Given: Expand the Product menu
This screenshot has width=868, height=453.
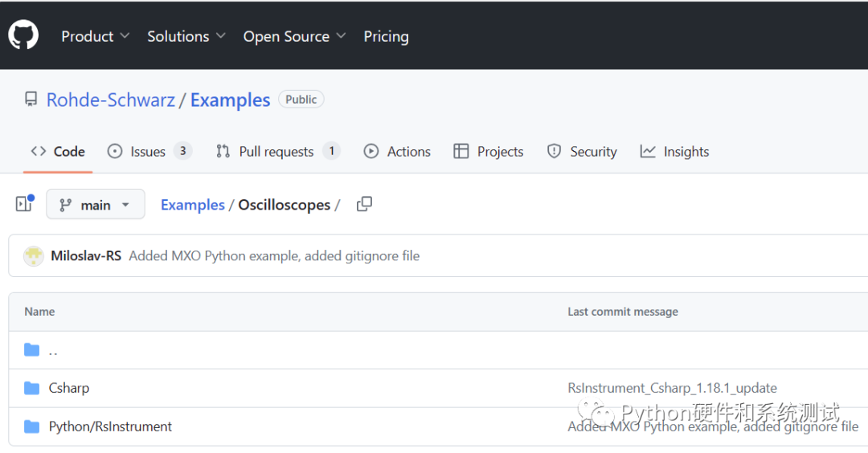Looking at the screenshot, I should pos(95,36).
